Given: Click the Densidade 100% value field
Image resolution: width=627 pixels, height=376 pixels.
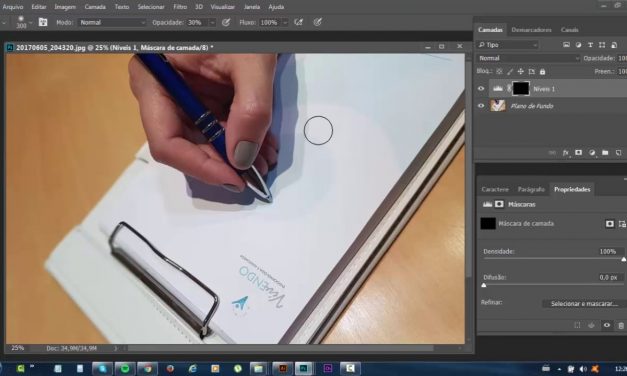Looking at the screenshot, I should [609, 252].
